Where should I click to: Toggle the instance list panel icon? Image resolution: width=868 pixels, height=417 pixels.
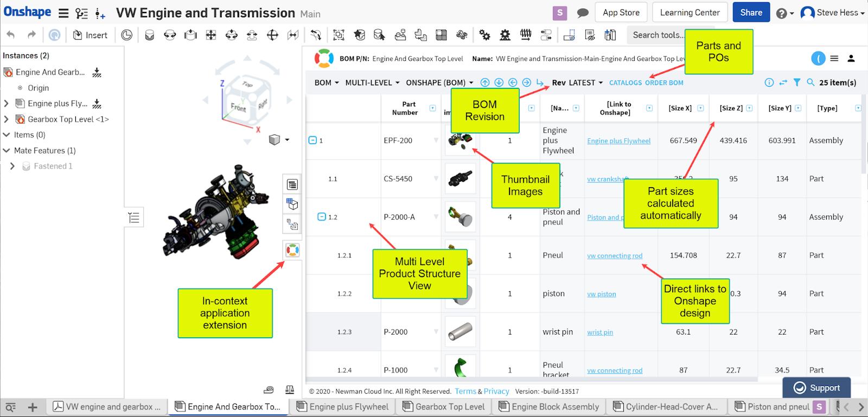[134, 218]
